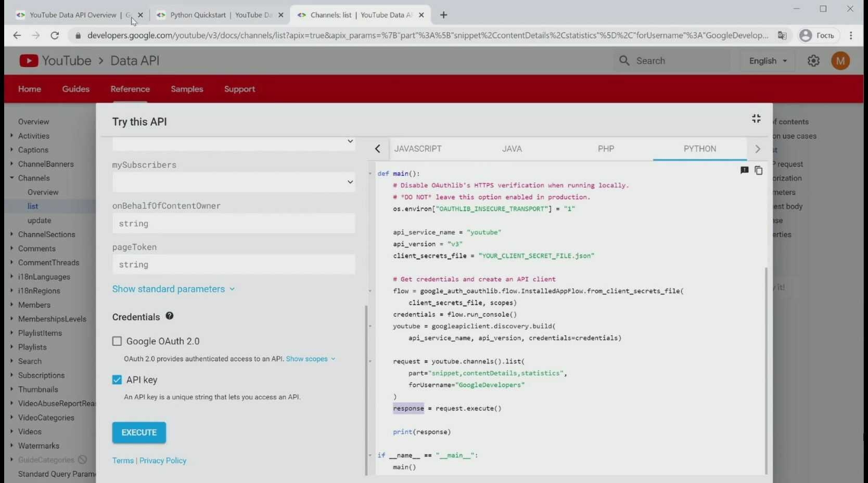Viewport: 868px width, 483px height.
Task: Expand the Playlists section
Action: click(11, 347)
